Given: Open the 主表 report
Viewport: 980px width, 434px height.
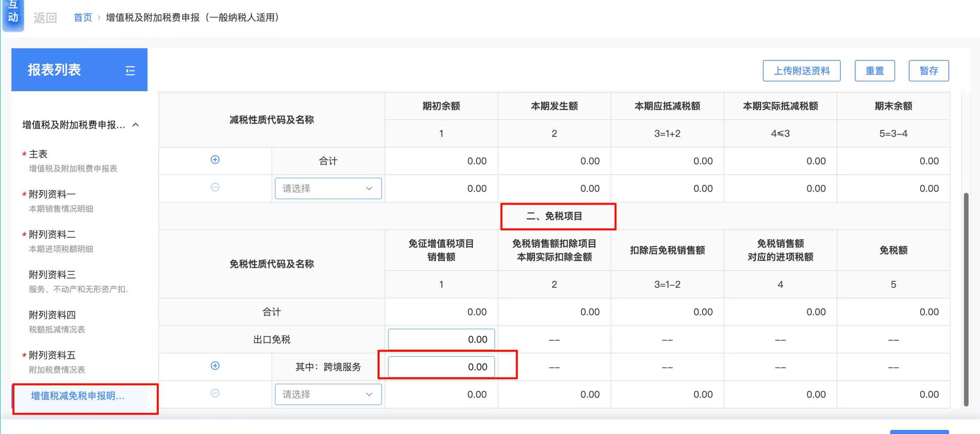Looking at the screenshot, I should pyautogui.click(x=38, y=154).
